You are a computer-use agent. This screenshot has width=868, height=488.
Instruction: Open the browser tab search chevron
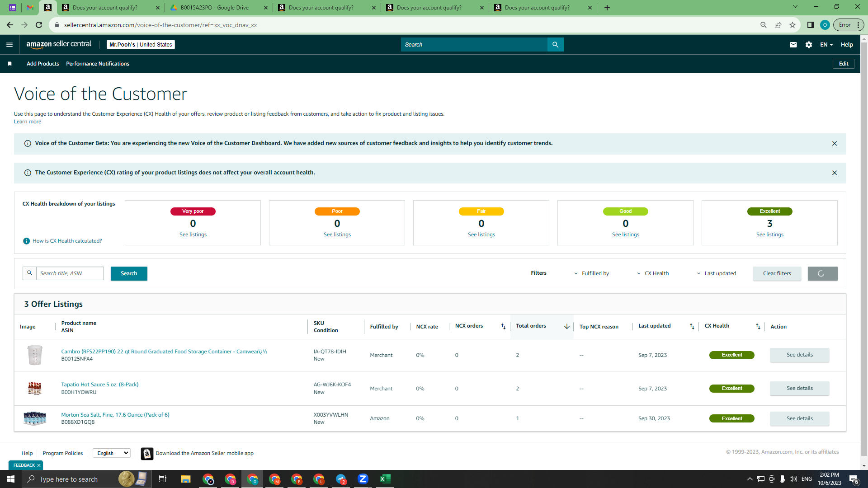click(795, 7)
